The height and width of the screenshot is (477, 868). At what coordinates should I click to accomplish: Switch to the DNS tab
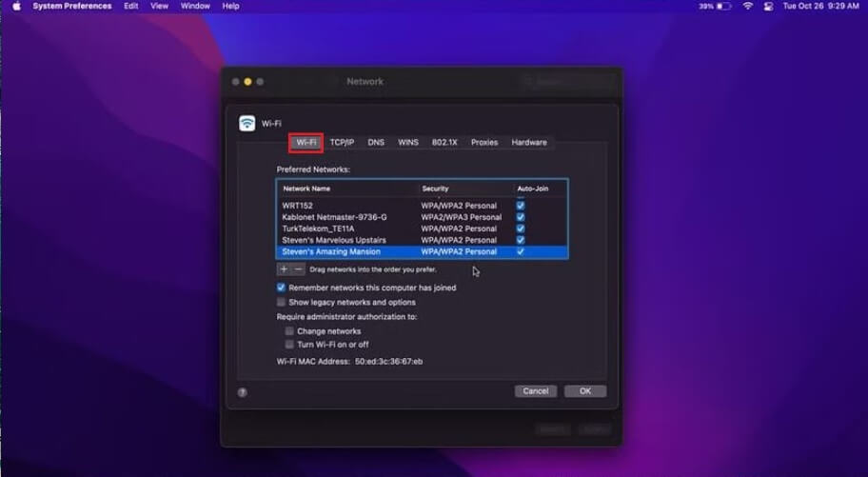point(376,143)
